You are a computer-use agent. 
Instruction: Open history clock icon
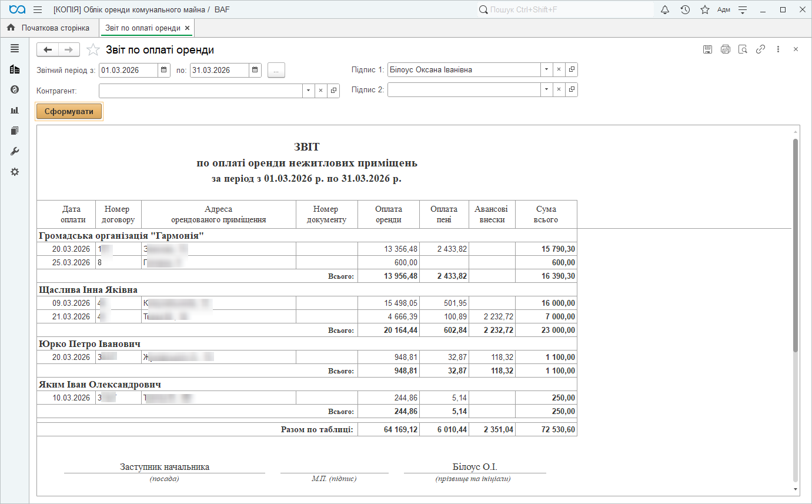(685, 10)
